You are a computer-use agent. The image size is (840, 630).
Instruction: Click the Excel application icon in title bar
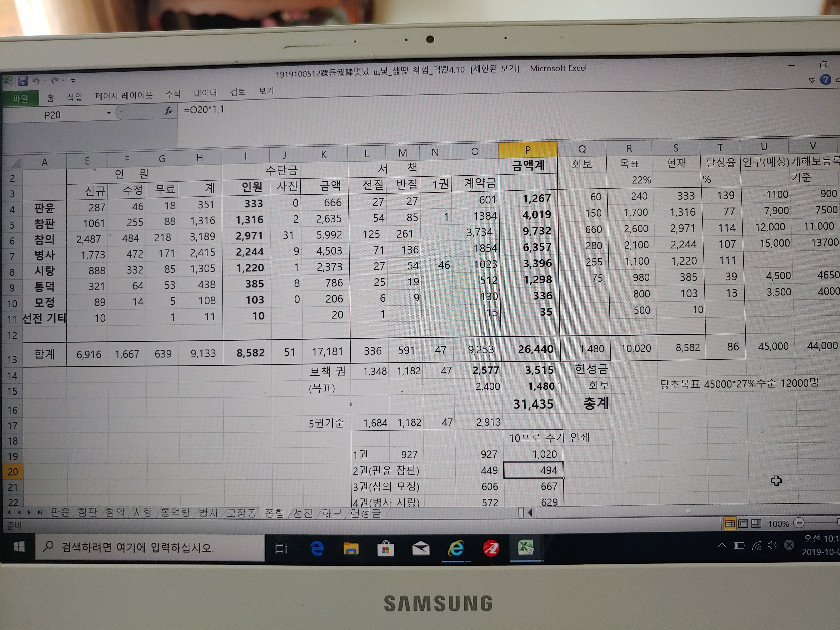(8, 81)
